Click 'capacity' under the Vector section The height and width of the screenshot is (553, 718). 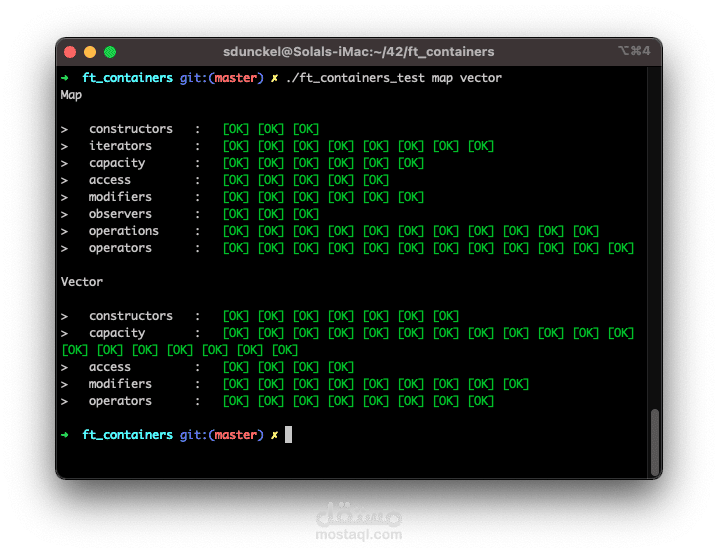117,333
